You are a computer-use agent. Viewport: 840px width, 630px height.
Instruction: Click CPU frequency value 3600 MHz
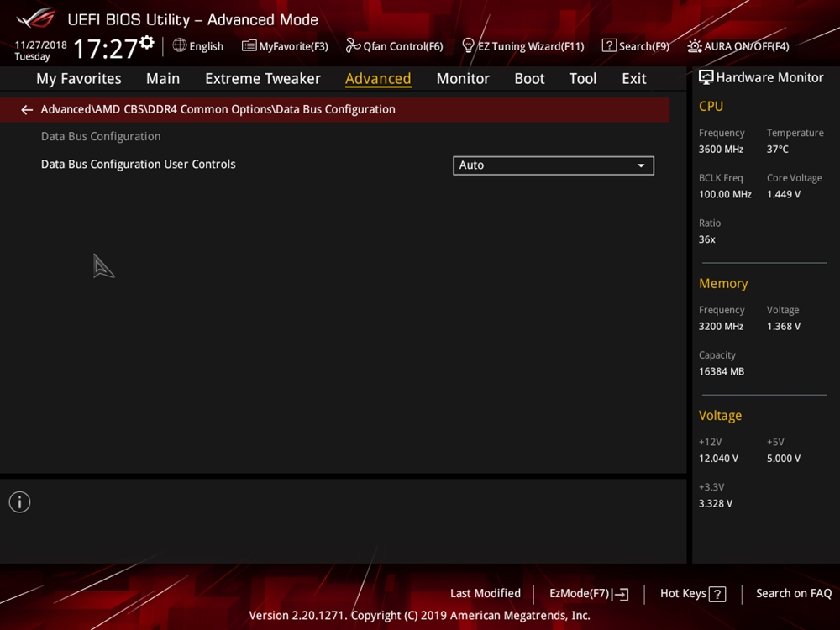coord(721,149)
